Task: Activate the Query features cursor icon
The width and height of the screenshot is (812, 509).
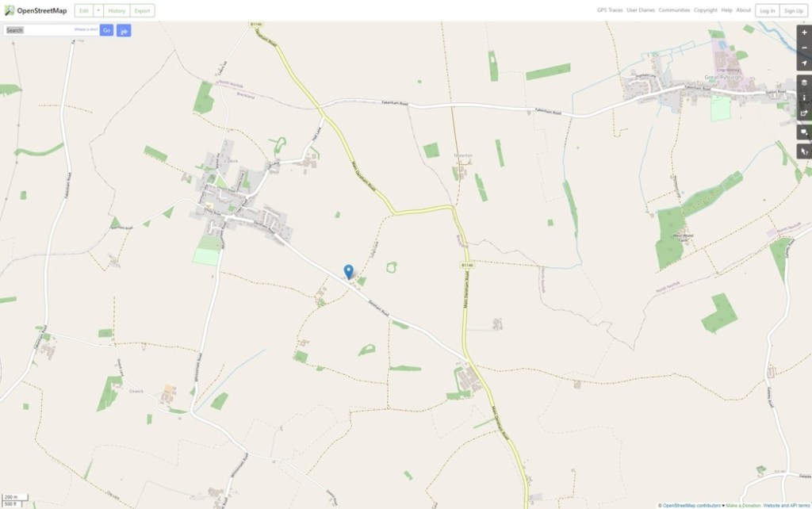Action: [x=804, y=151]
